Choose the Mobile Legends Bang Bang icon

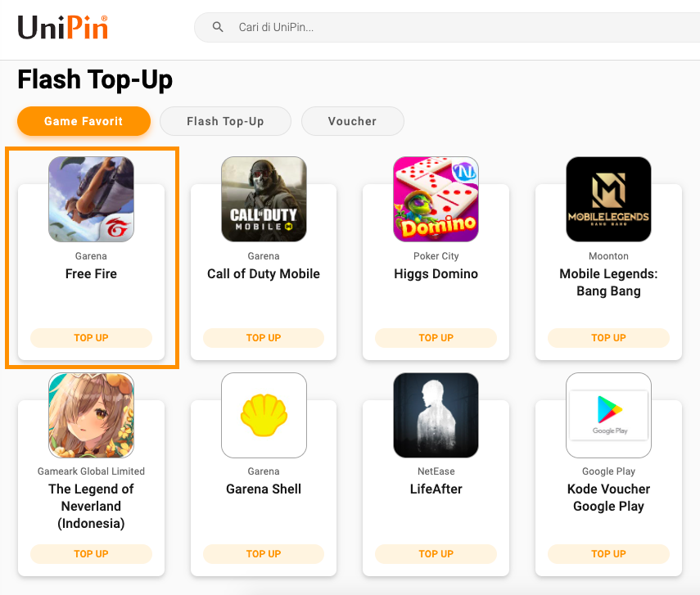pyautogui.click(x=608, y=199)
